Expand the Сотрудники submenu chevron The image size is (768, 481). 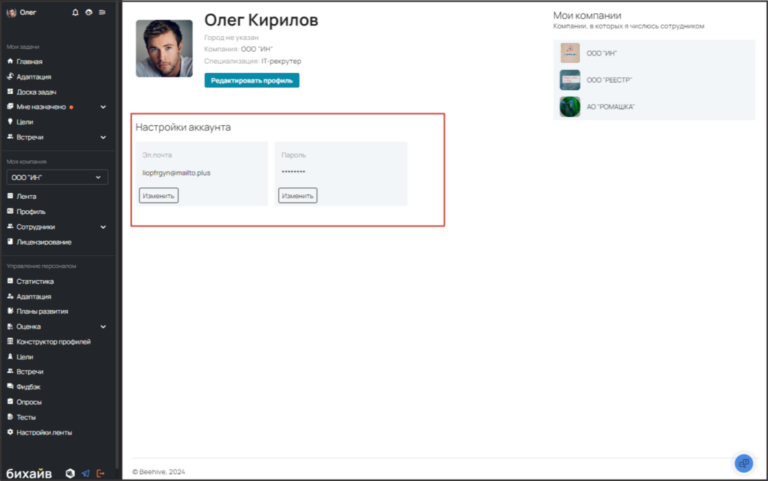pos(102,227)
